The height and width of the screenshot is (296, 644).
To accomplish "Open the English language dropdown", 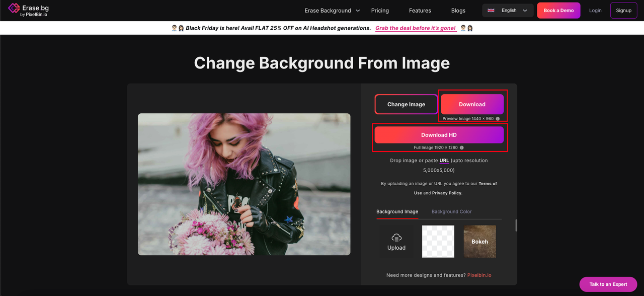I will (508, 10).
